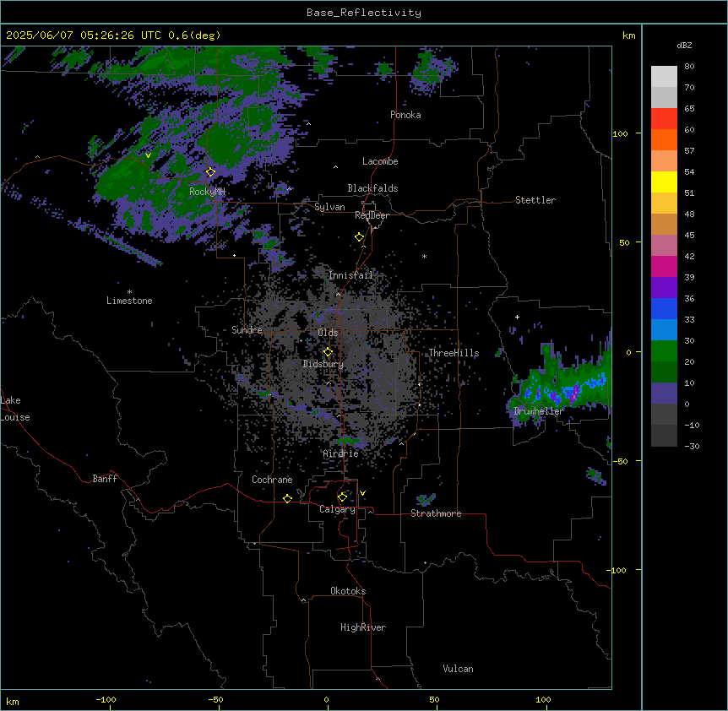Select the royal blue swatch between 36 and 33
728x711 pixels.
[664, 308]
